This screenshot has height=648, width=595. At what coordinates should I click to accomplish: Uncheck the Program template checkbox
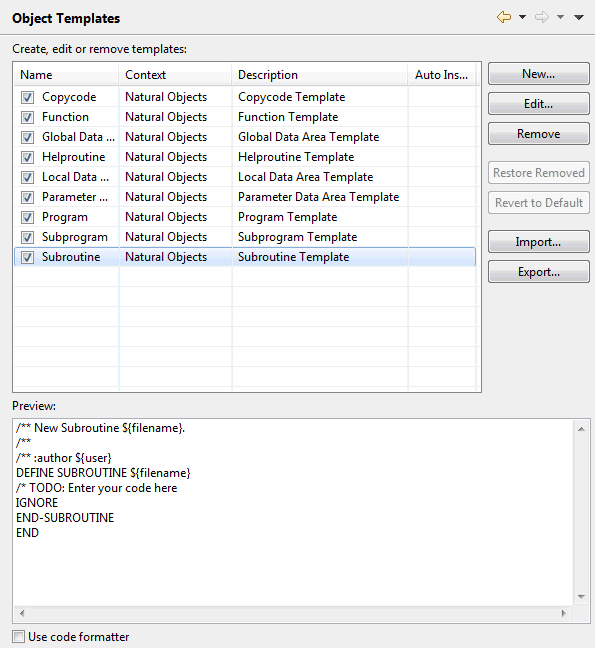[27, 217]
